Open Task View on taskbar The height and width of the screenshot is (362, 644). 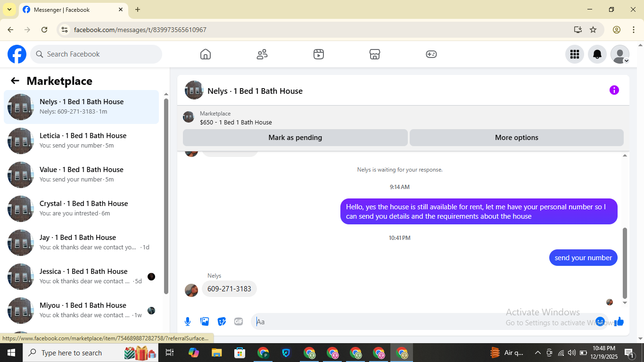170,353
